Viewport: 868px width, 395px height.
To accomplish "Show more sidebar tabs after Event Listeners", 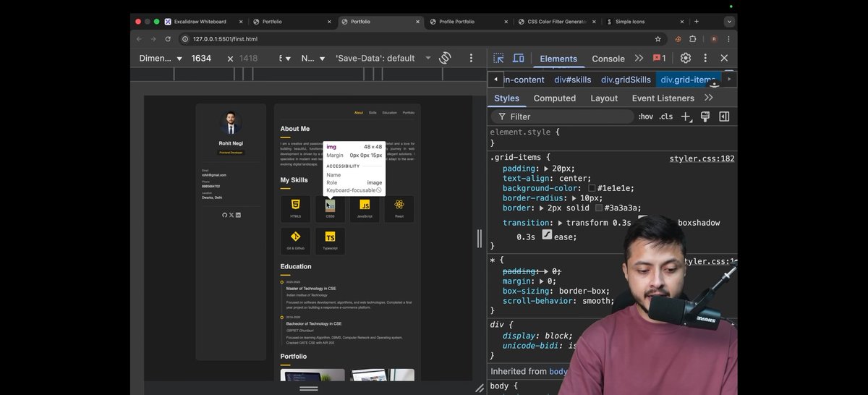I will click(709, 98).
